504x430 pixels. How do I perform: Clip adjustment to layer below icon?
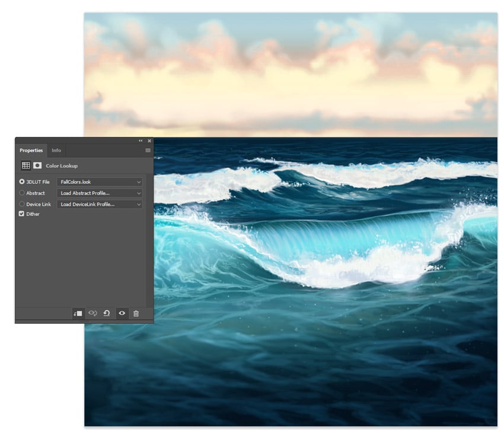click(x=78, y=313)
